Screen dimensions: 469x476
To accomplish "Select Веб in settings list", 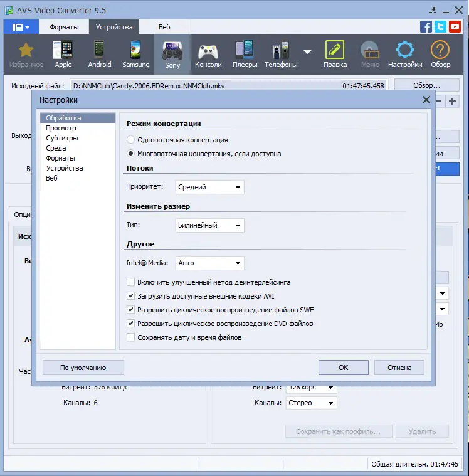I will click(78, 178).
